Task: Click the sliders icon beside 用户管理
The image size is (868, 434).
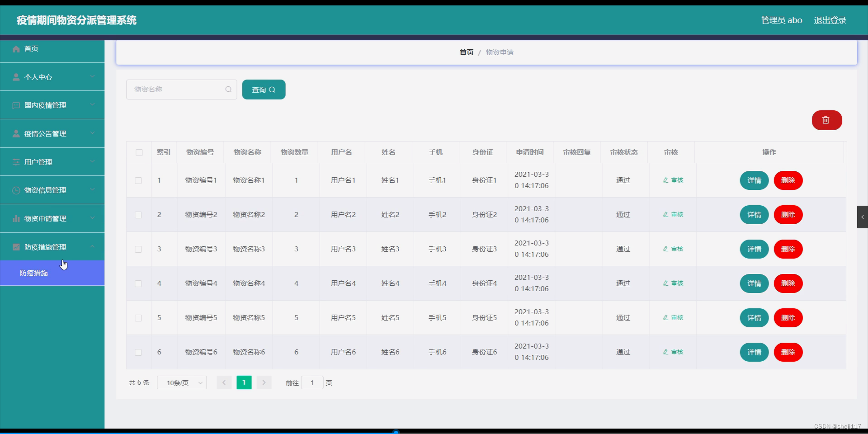Action: pyautogui.click(x=16, y=162)
